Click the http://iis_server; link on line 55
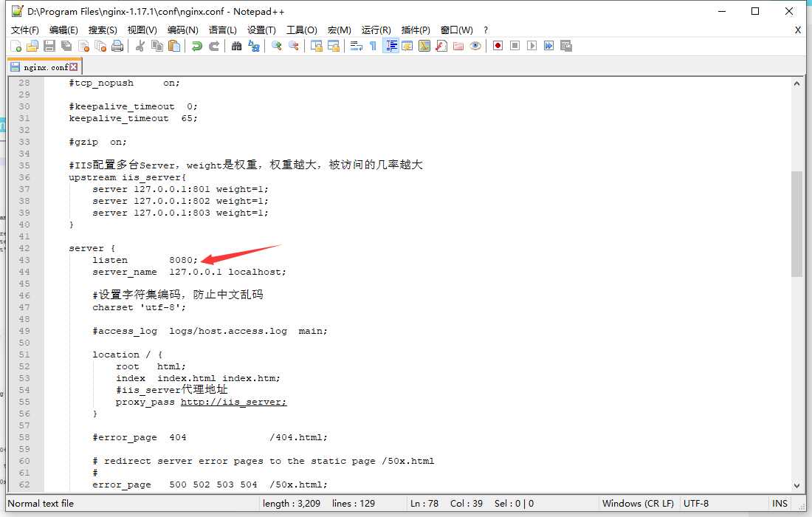The width and height of the screenshot is (812, 517). click(233, 402)
